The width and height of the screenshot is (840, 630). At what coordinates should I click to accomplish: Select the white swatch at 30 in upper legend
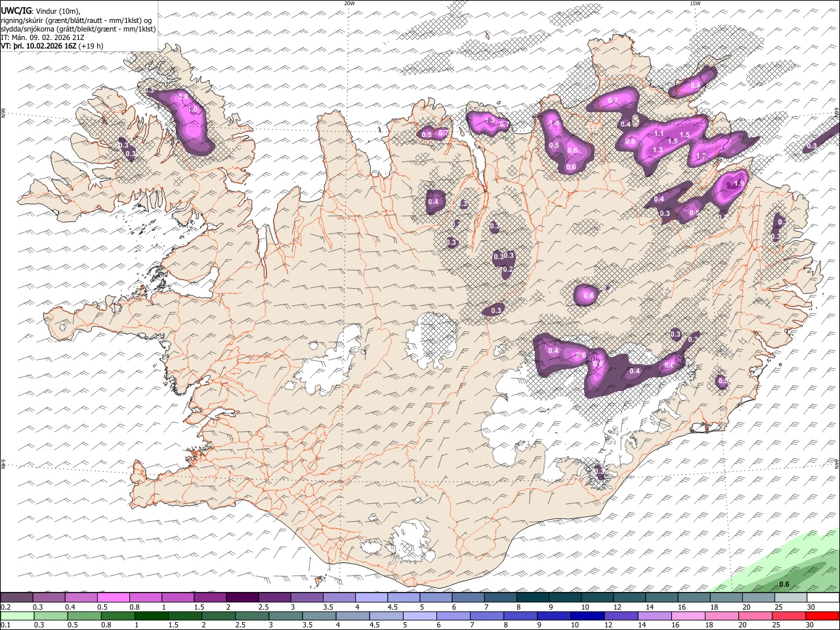(823, 598)
